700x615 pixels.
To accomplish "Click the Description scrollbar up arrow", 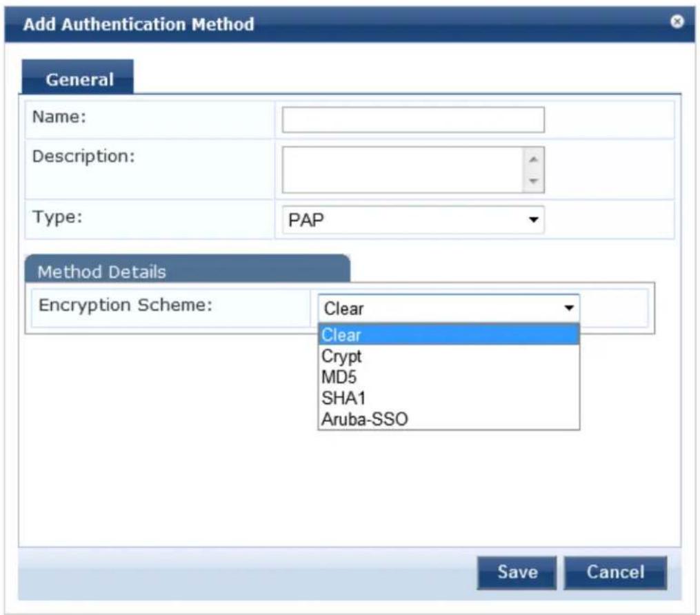I will pos(533,159).
